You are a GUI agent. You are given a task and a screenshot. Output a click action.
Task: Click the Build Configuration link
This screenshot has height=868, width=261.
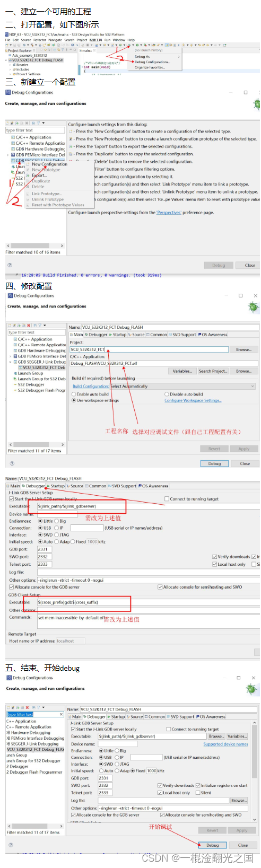[x=91, y=387]
